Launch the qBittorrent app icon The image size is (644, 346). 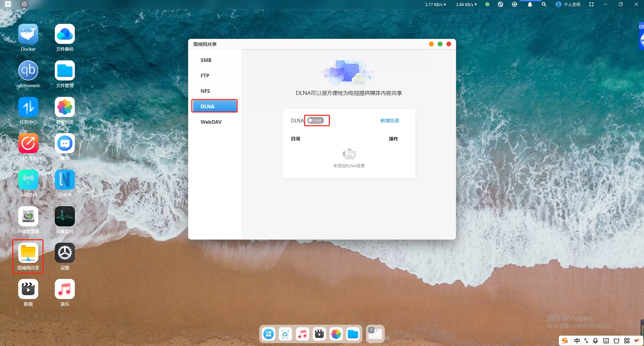click(x=28, y=71)
